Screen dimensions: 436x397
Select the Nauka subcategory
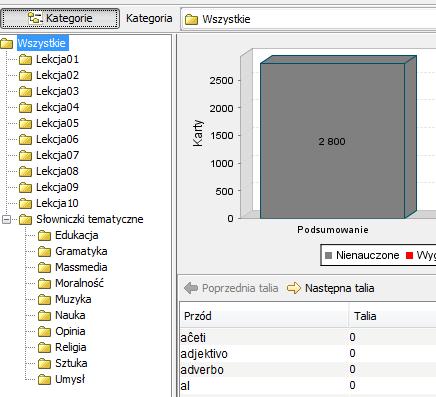(x=70, y=315)
